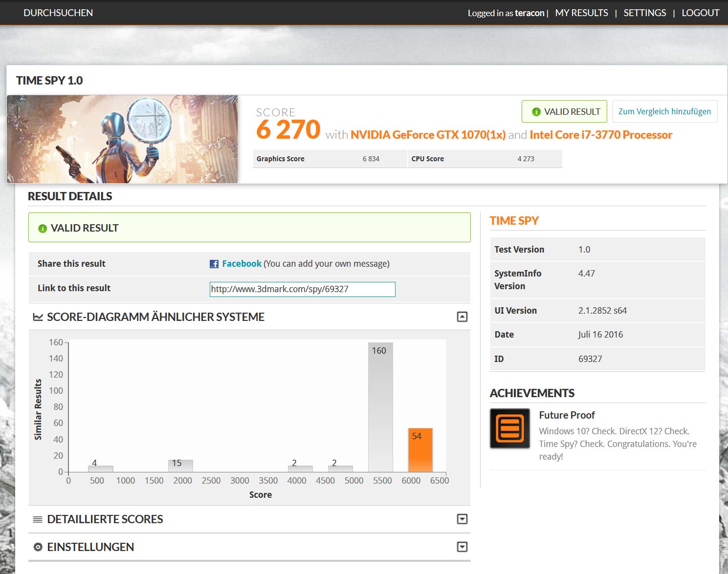Click the EINSTELLUNGEN heading text

click(x=90, y=547)
